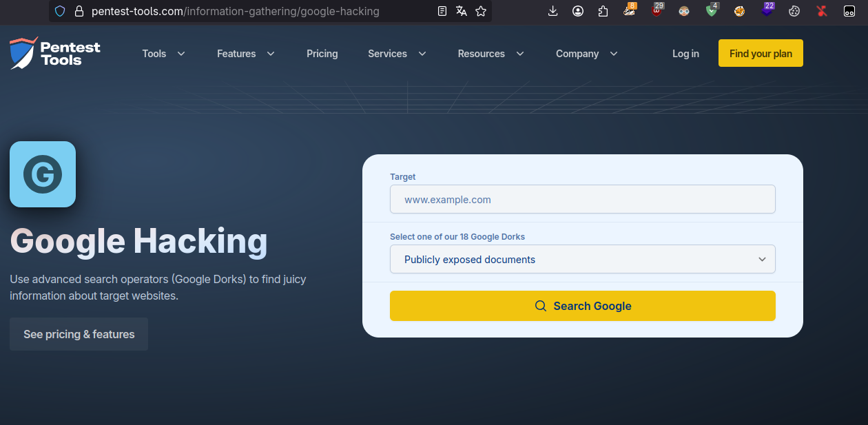The width and height of the screenshot is (868, 425).
Task: Open the extensions puzzle-piece icon
Action: tap(603, 11)
